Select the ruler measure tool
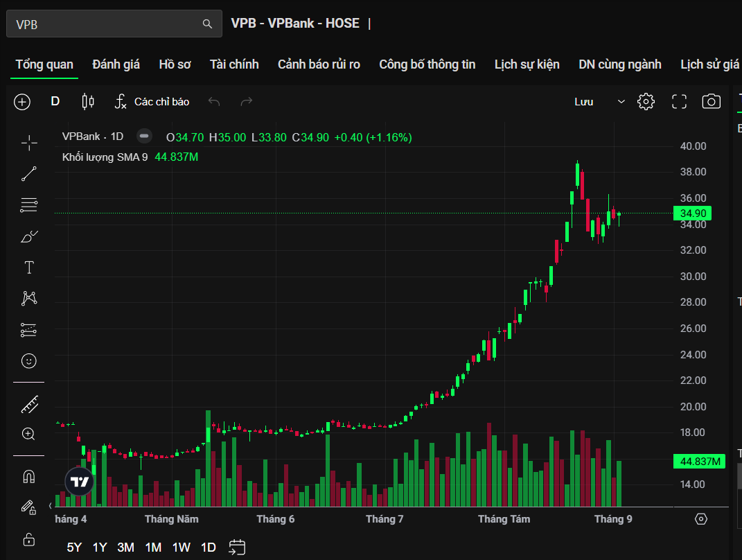 pyautogui.click(x=29, y=405)
